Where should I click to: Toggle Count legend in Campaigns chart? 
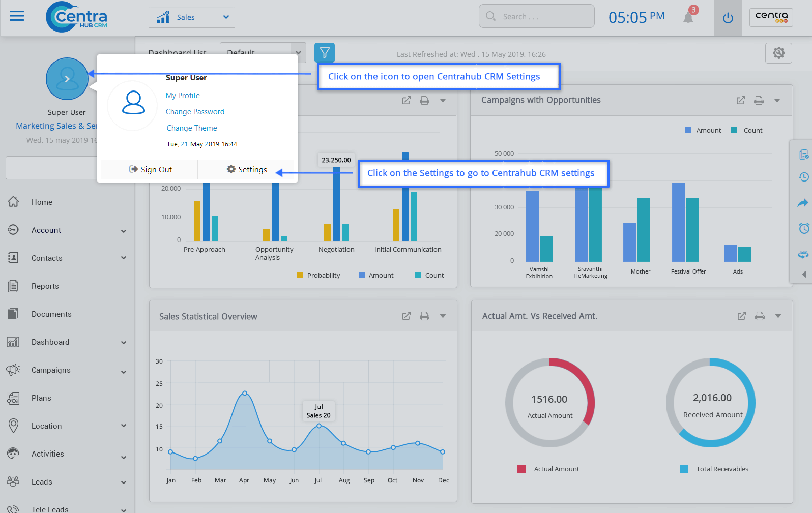[747, 131]
